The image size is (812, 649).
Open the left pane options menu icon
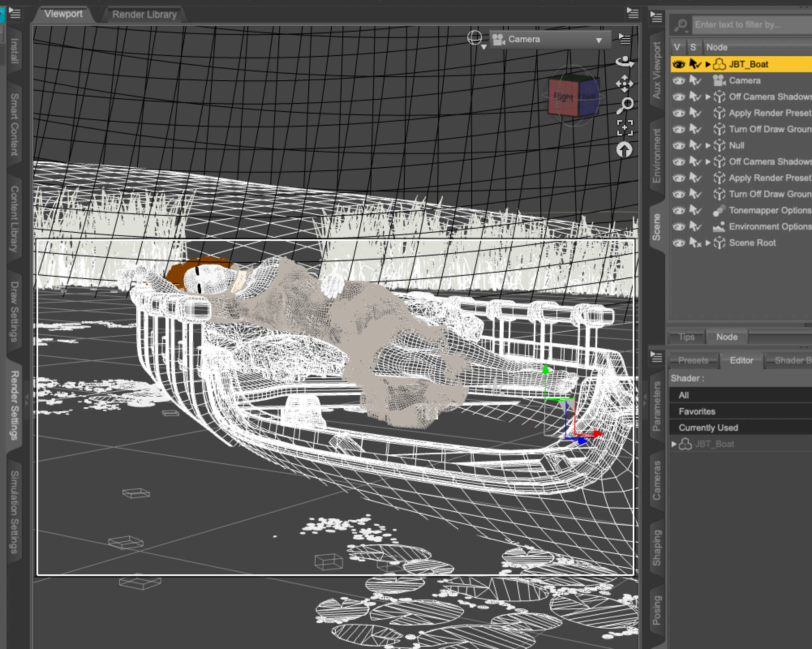pyautogui.click(x=15, y=13)
